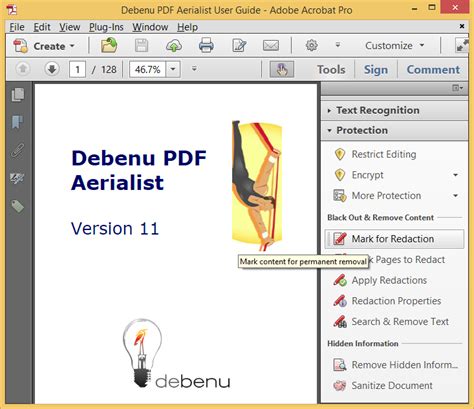Click the Version 11 text on page
Image resolution: width=474 pixels, height=409 pixels.
(115, 229)
